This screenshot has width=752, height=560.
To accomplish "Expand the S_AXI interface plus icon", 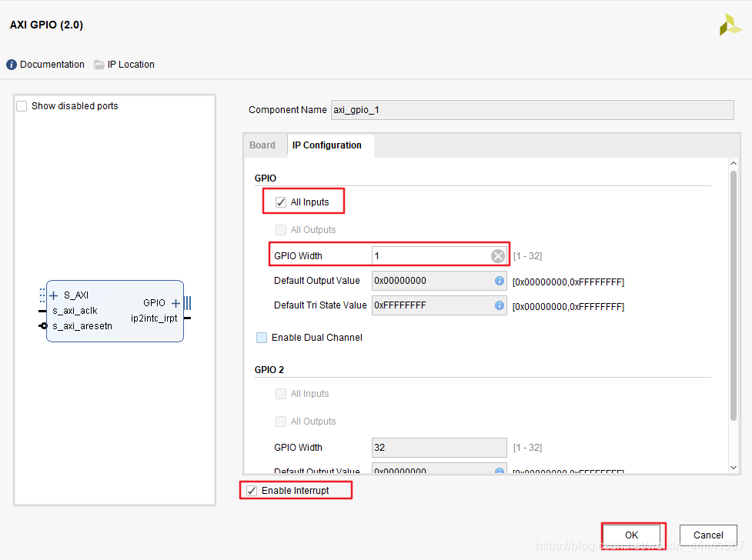I will [x=54, y=295].
